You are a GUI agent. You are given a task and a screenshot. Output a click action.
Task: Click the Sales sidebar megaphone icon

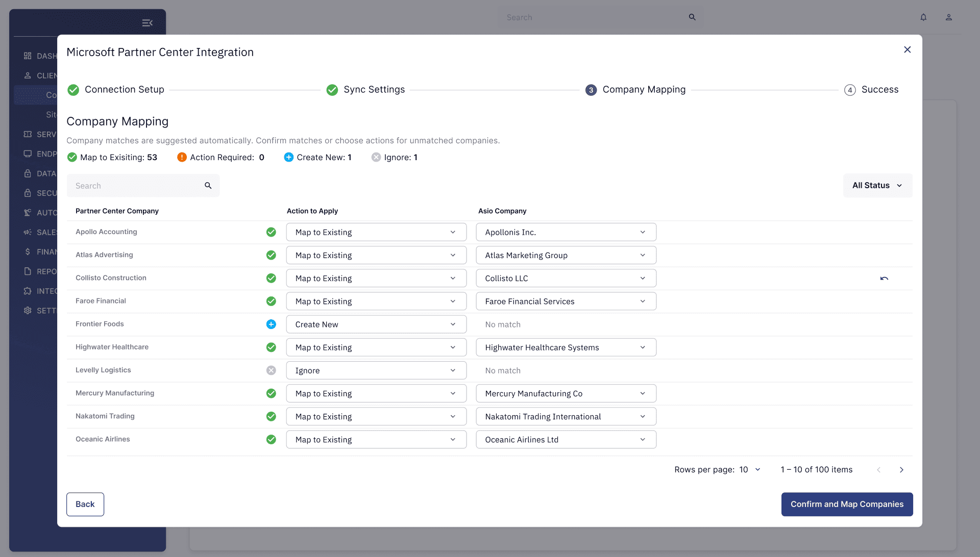(x=28, y=232)
